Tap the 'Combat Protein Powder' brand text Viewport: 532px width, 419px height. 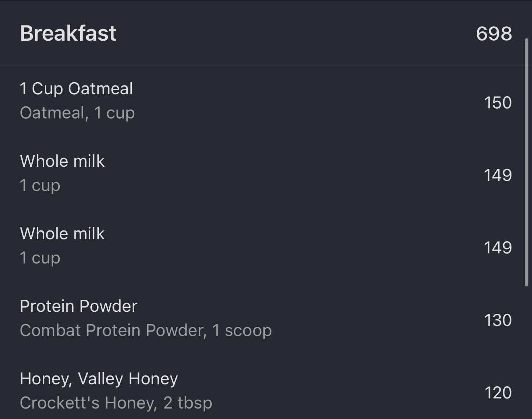[112, 330]
